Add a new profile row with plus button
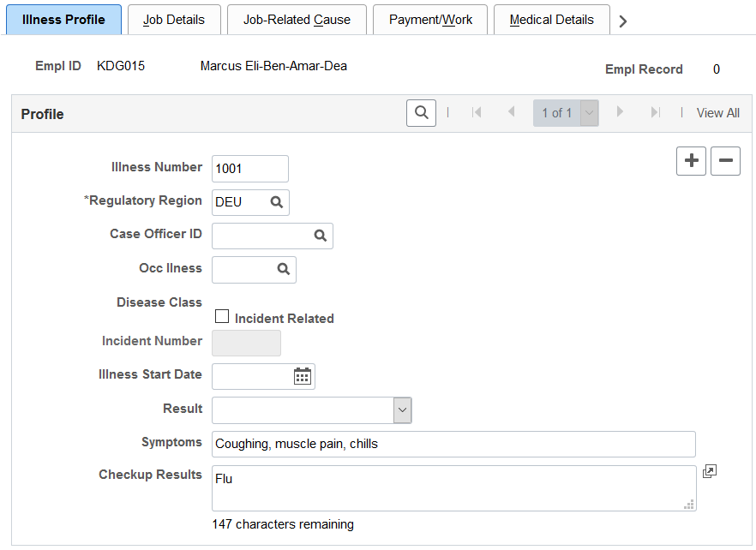This screenshot has height=550, width=756. pos(691,161)
